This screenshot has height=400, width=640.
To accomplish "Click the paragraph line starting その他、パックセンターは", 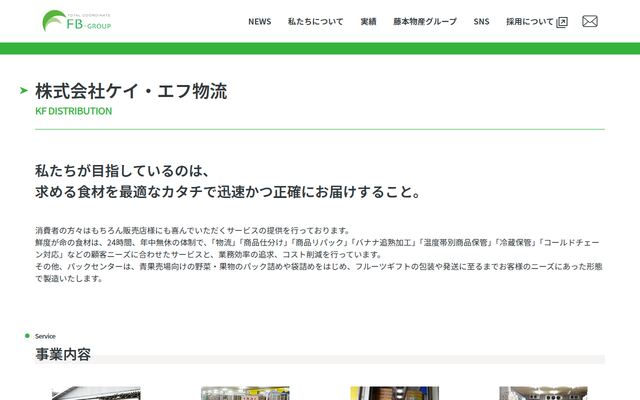I will pos(319,267).
